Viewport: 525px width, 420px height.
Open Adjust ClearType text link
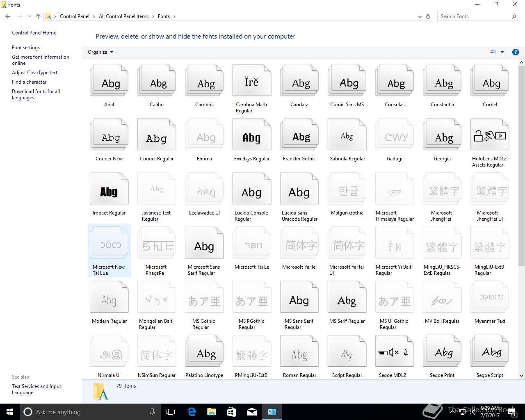tap(34, 73)
